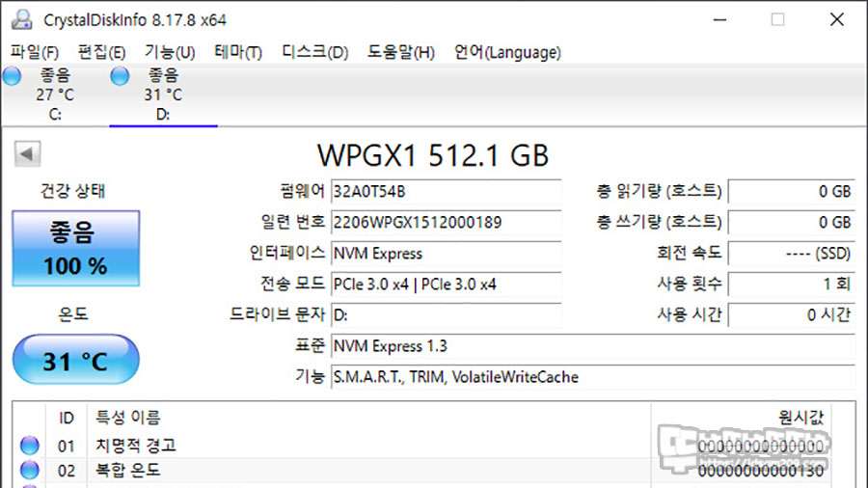Select the 치명적 경고 attribute row
The width and height of the screenshot is (868, 488).
pyautogui.click(x=421, y=446)
